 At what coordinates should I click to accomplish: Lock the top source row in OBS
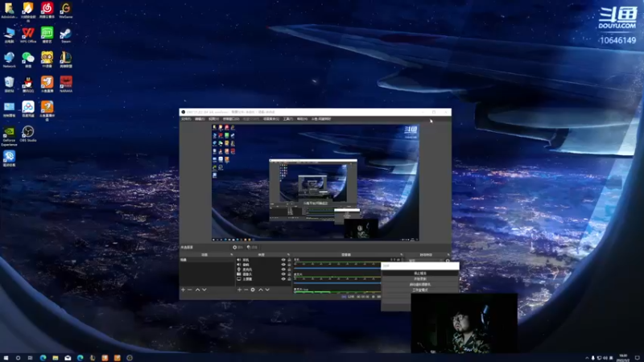point(289,260)
